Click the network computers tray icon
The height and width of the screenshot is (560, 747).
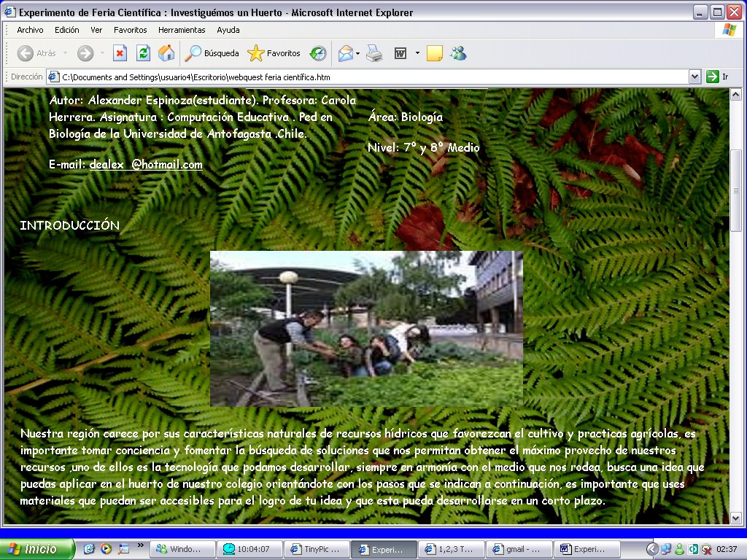[x=666, y=549]
